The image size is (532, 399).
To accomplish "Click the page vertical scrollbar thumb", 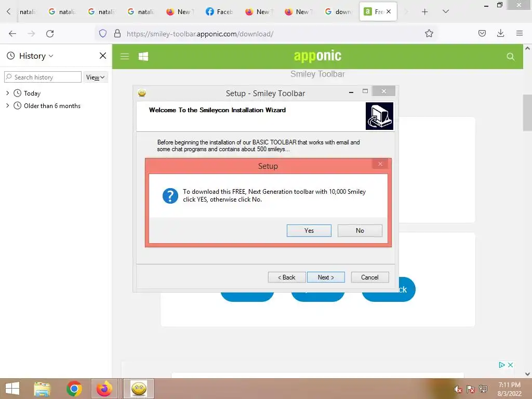I will tap(528, 112).
